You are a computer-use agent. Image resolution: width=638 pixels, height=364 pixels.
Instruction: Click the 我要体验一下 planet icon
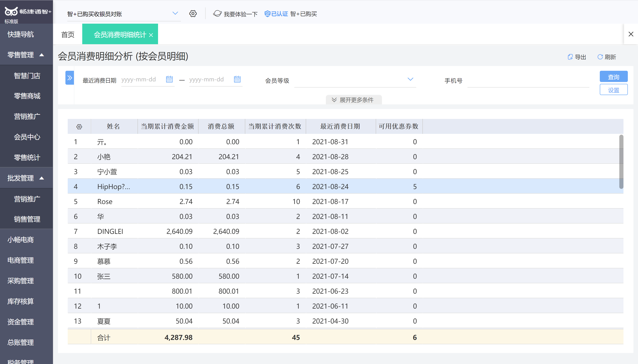point(217,13)
